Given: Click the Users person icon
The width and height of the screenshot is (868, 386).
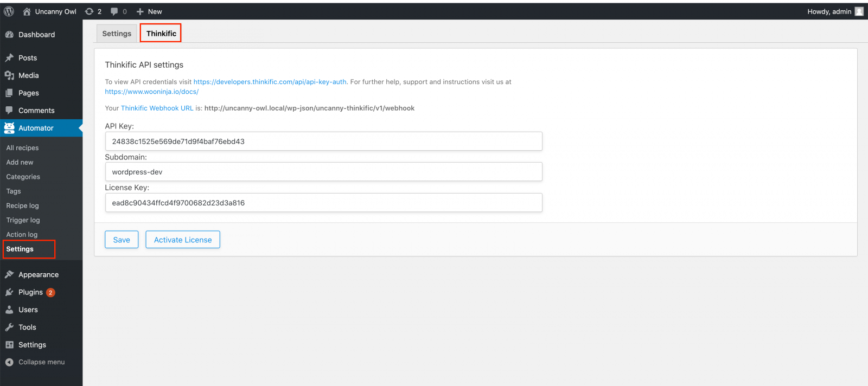Looking at the screenshot, I should click(x=9, y=310).
